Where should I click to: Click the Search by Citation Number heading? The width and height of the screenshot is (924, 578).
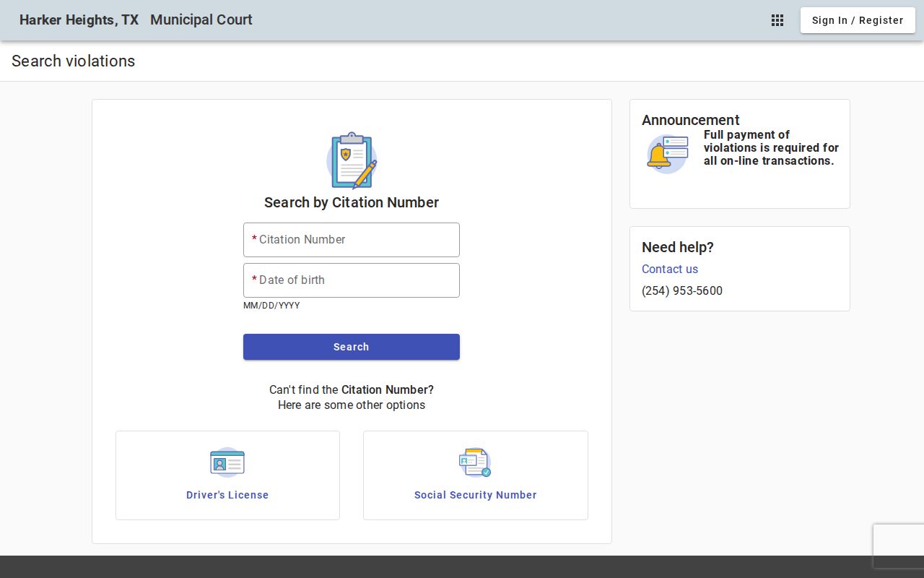click(x=352, y=202)
